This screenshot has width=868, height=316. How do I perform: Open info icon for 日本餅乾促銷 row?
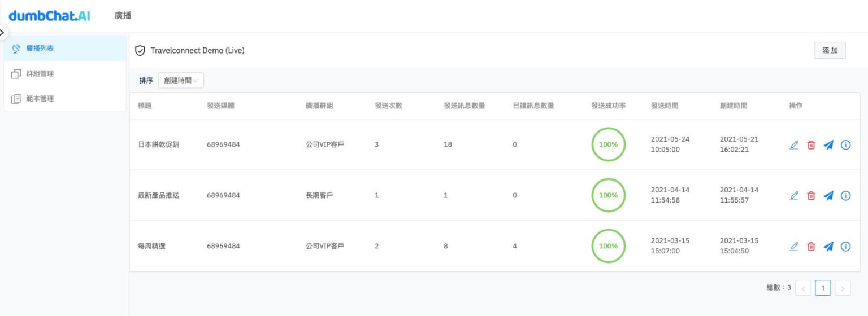coord(845,144)
